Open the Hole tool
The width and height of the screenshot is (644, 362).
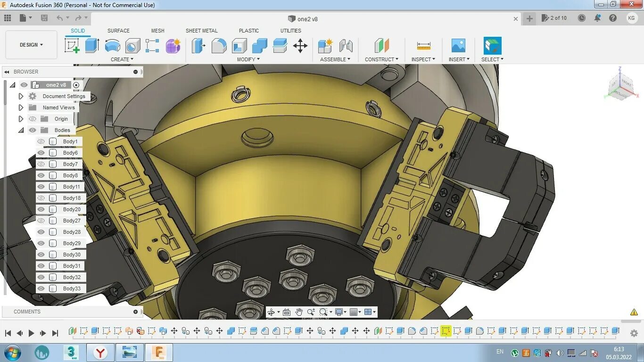click(x=133, y=46)
